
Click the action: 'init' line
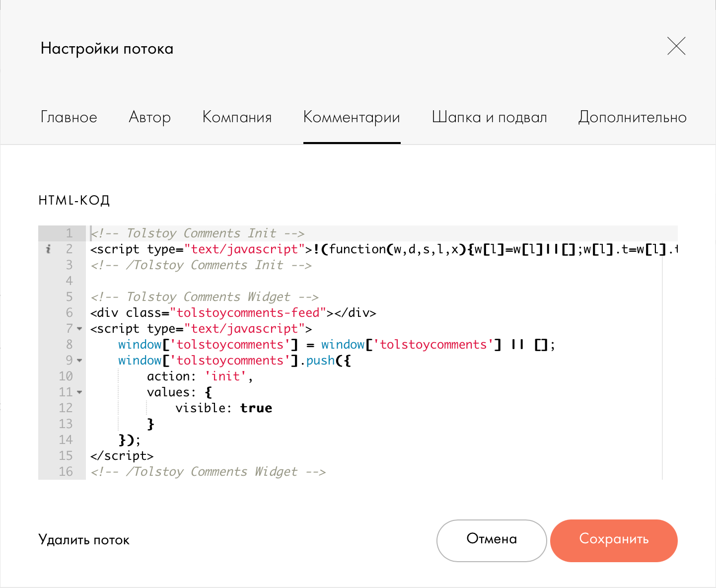click(x=200, y=376)
